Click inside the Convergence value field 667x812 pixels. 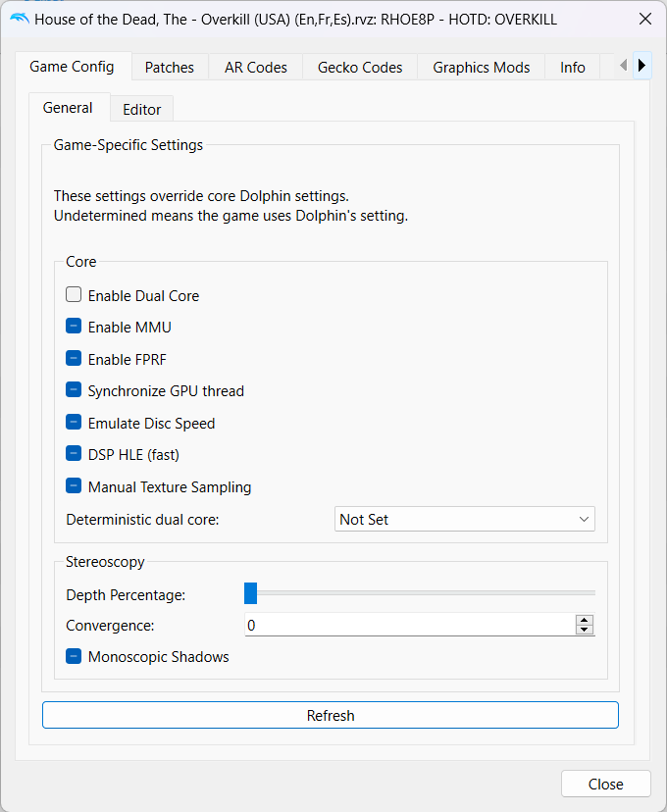coord(409,625)
